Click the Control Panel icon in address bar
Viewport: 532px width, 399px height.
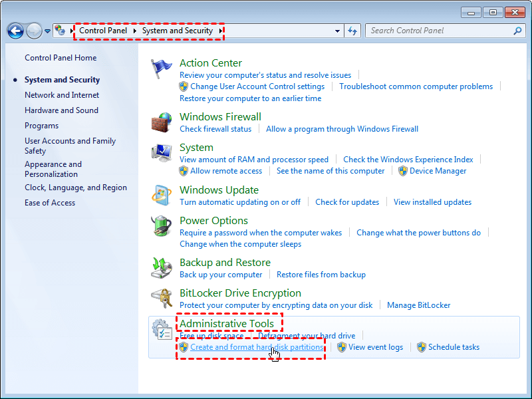tap(60, 30)
